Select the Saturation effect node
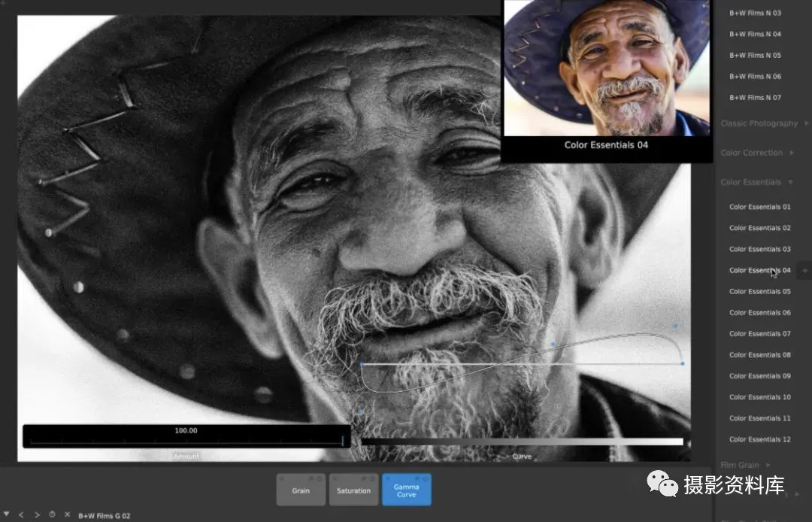 tap(353, 490)
